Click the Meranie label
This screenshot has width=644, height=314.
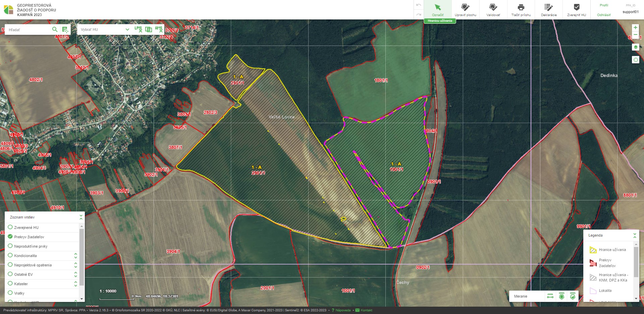(521, 296)
